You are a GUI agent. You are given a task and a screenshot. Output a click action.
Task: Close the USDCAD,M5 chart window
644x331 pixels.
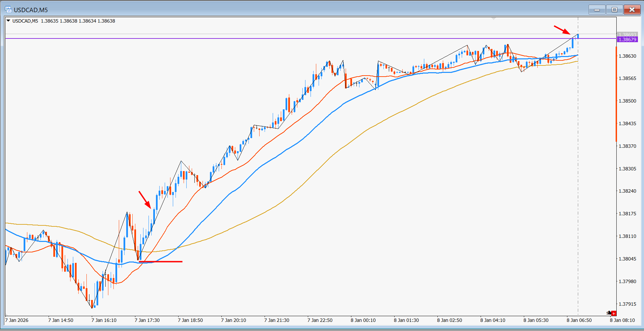[x=632, y=10]
